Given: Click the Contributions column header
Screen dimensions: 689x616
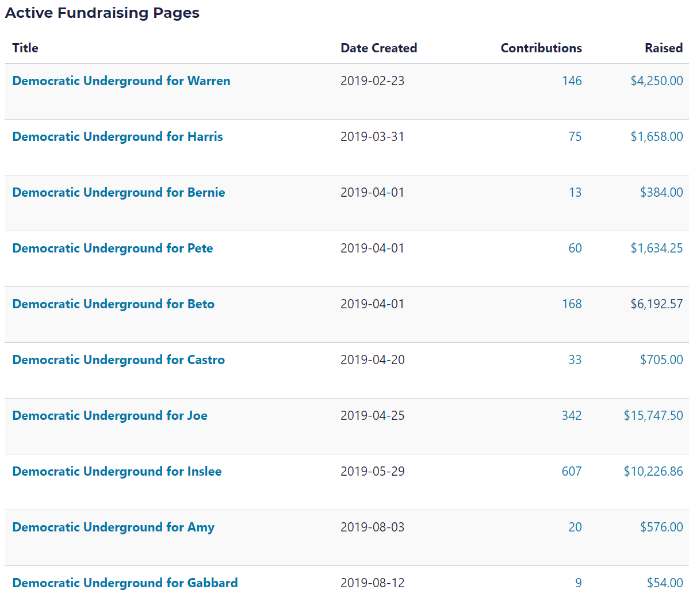Looking at the screenshot, I should 541,48.
